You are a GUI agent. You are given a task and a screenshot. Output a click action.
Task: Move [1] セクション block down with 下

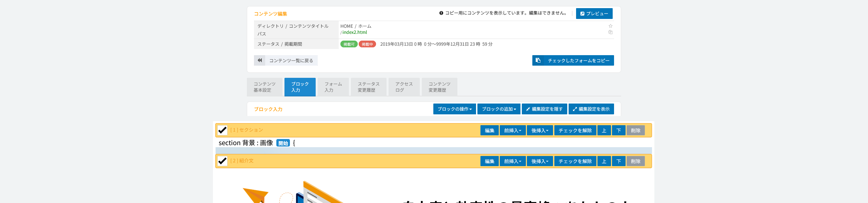click(x=618, y=130)
